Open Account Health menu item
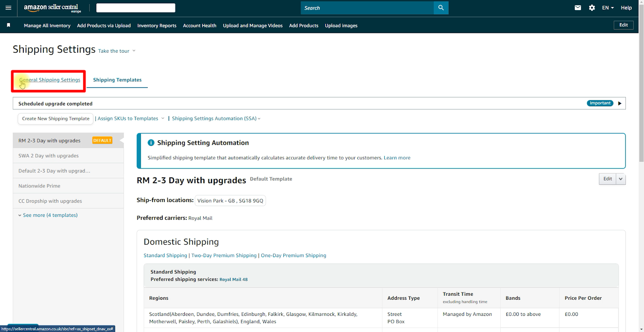The image size is (644, 332). tap(200, 26)
